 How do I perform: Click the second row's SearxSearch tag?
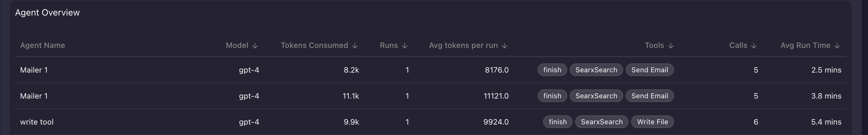[x=596, y=96]
